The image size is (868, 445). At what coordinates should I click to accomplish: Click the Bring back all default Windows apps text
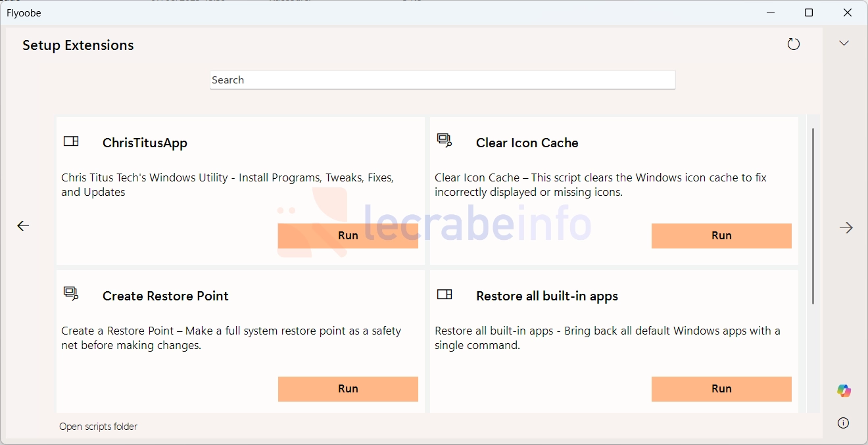tap(608, 338)
